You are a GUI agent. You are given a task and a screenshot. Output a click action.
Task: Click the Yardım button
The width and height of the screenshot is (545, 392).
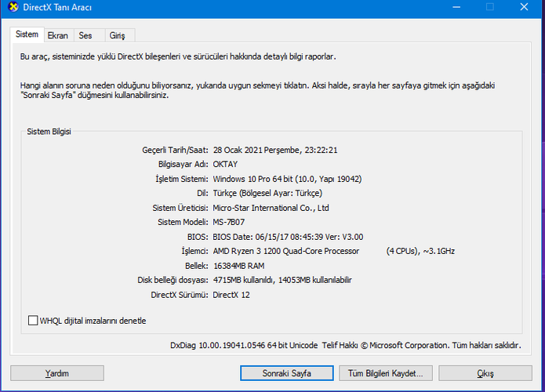coord(57,373)
